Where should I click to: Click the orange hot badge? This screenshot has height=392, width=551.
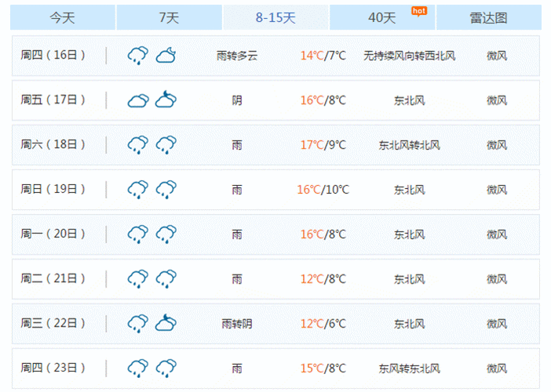[x=419, y=12]
